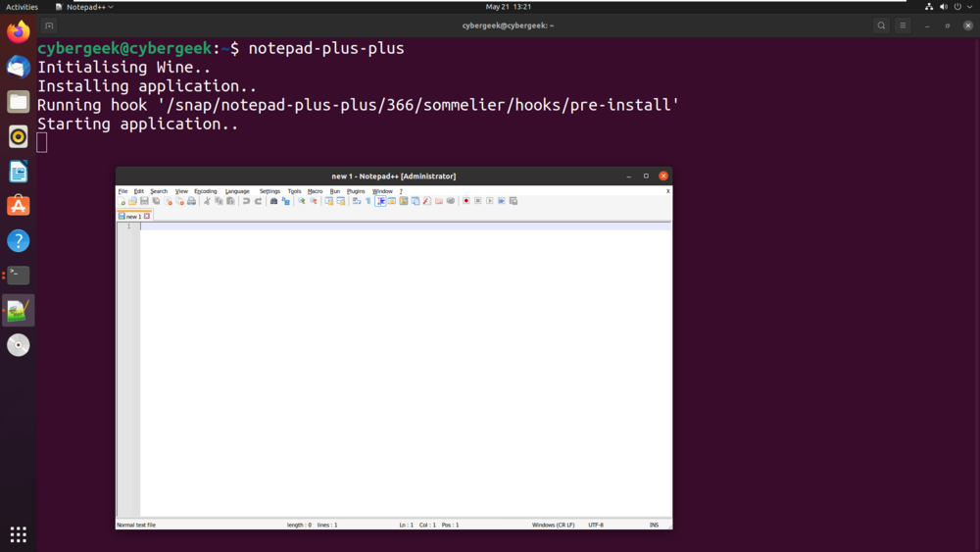Open the terminal hamburger menu
This screenshot has width=980, height=552.
coord(903,25)
